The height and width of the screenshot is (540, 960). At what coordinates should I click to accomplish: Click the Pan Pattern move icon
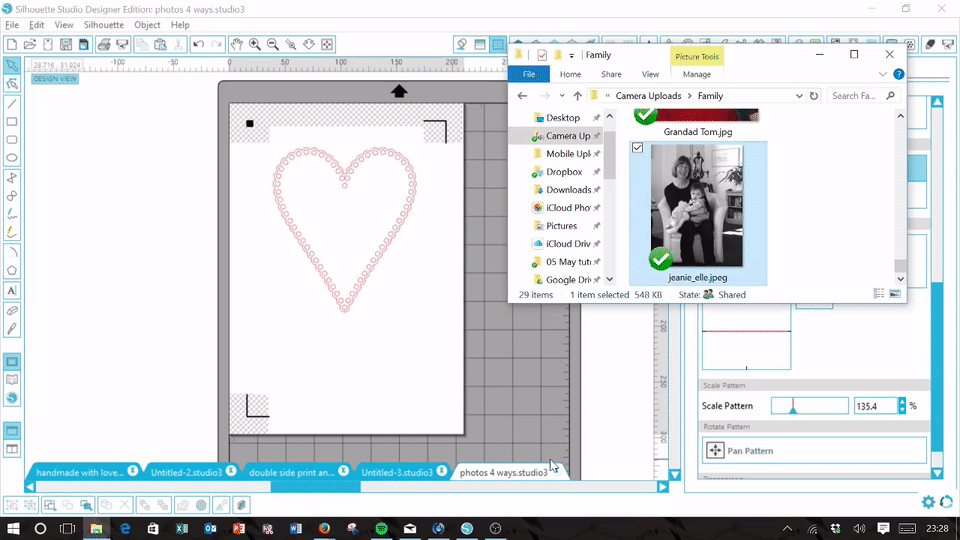tap(714, 451)
